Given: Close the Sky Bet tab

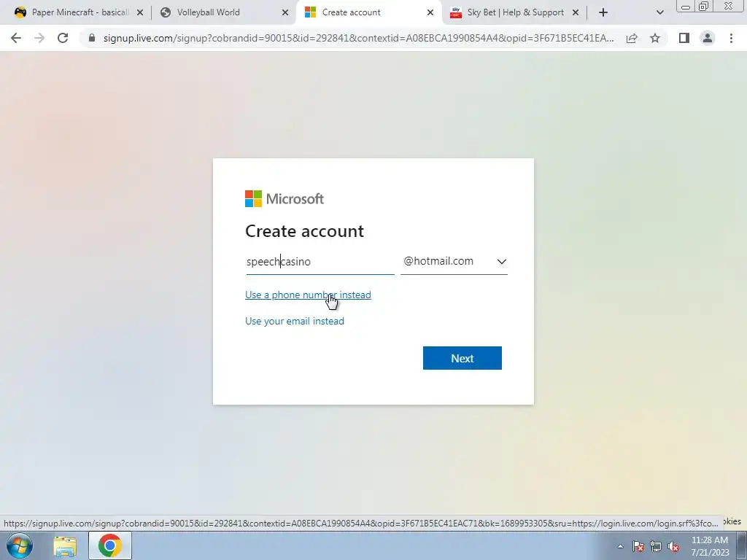Looking at the screenshot, I should pyautogui.click(x=576, y=13).
